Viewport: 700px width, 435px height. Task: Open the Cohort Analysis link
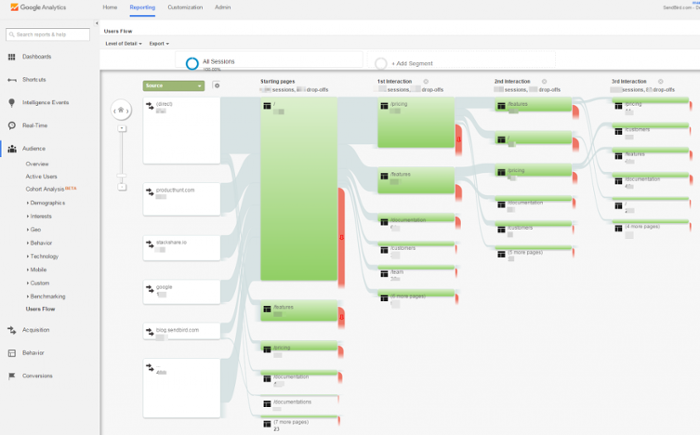tap(45, 189)
